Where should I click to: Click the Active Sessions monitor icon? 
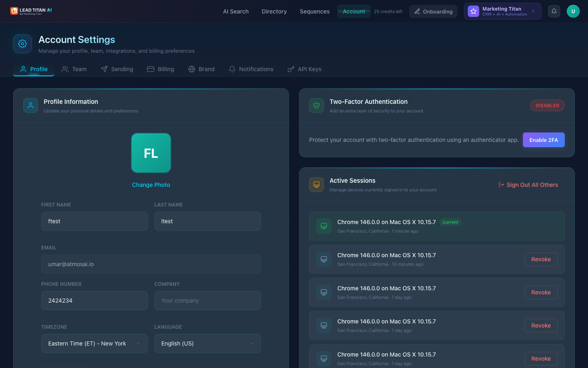[x=316, y=184]
